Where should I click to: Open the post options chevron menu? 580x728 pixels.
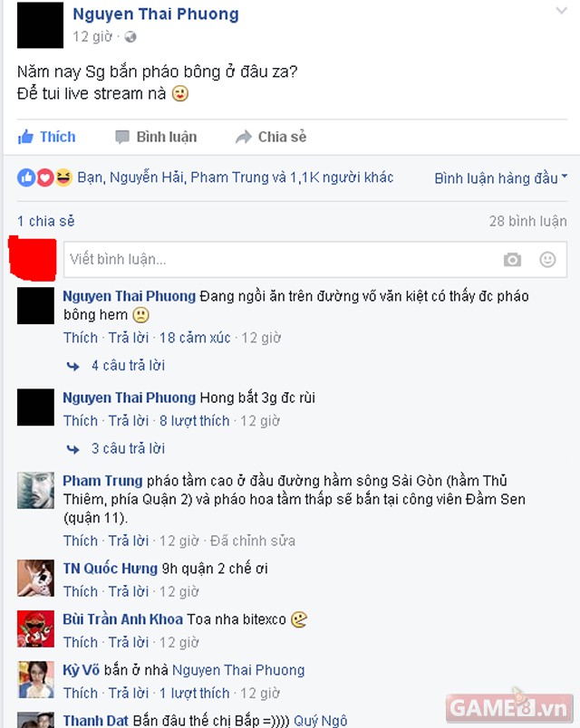[x=561, y=10]
